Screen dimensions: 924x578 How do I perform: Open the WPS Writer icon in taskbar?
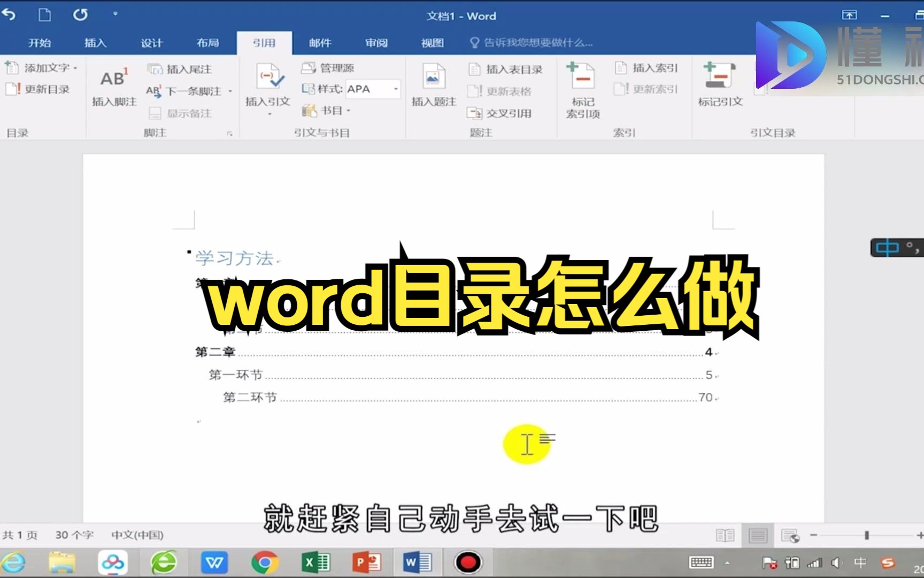point(214,562)
